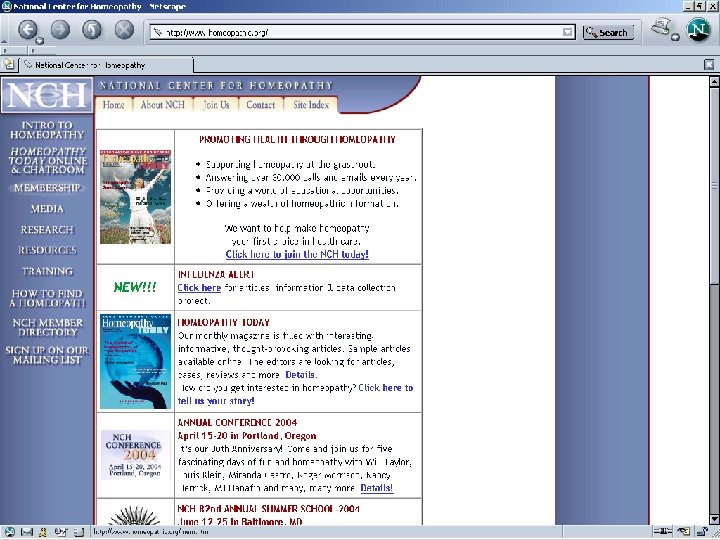Click the 'Promoting Health Through Homeopathy' heading

pos(297,140)
